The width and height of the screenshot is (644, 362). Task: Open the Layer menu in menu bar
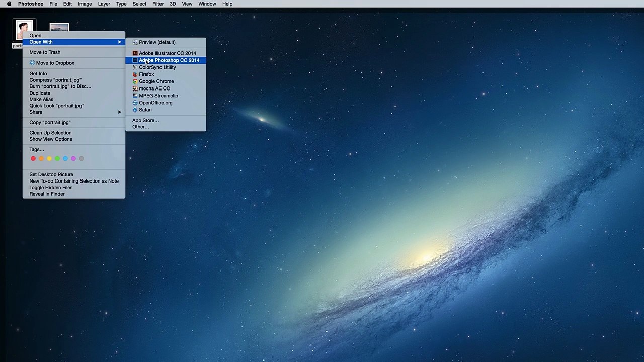point(104,4)
